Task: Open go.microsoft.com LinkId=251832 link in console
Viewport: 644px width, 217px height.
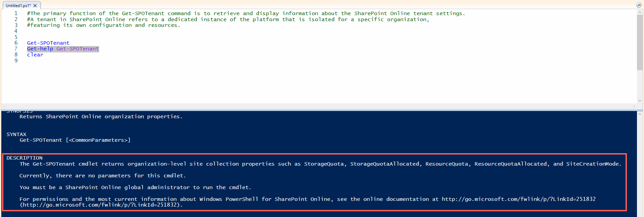Action: (x=519, y=199)
